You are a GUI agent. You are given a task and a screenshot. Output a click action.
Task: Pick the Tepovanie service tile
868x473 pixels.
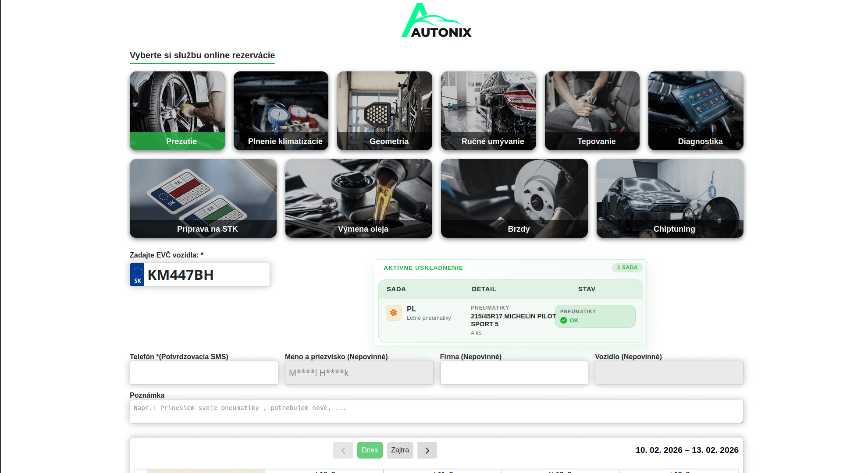(592, 111)
